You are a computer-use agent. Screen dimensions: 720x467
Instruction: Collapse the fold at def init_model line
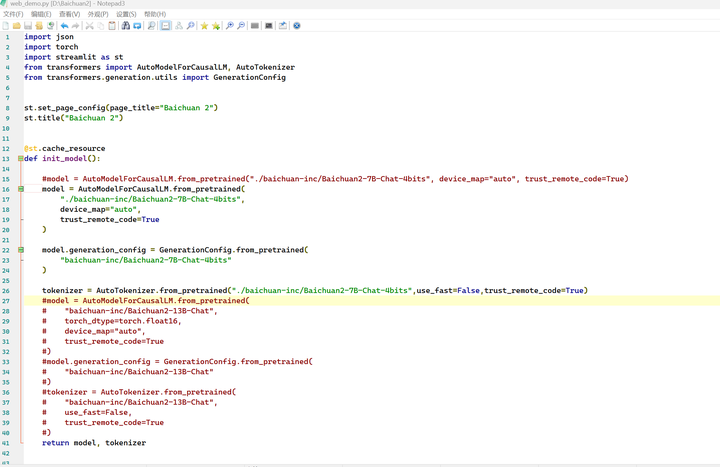point(21,158)
